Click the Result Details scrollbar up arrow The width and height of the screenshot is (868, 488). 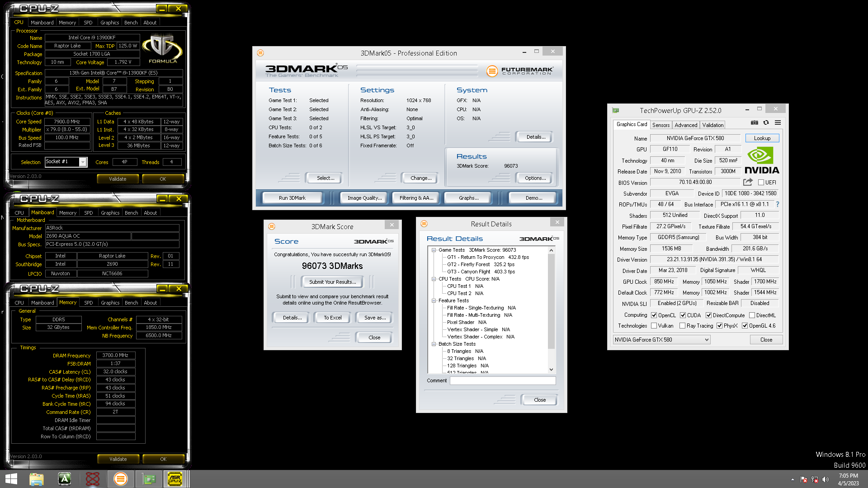click(x=551, y=250)
